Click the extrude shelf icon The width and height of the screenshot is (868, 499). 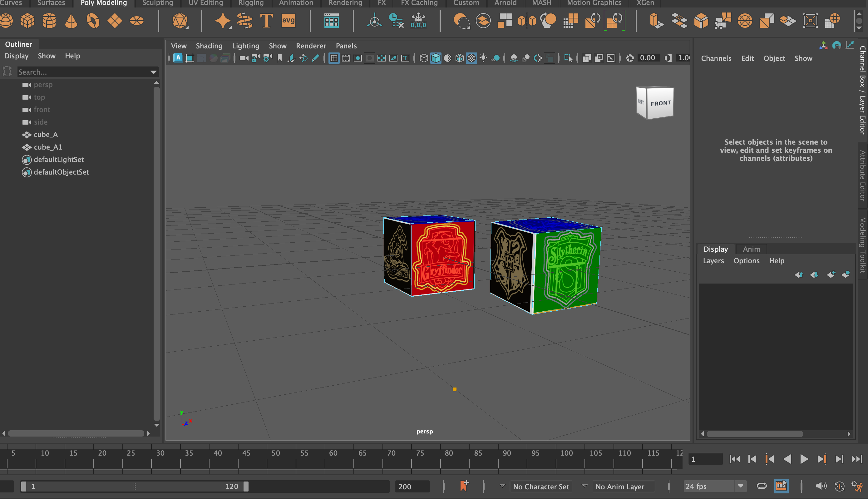(x=656, y=21)
